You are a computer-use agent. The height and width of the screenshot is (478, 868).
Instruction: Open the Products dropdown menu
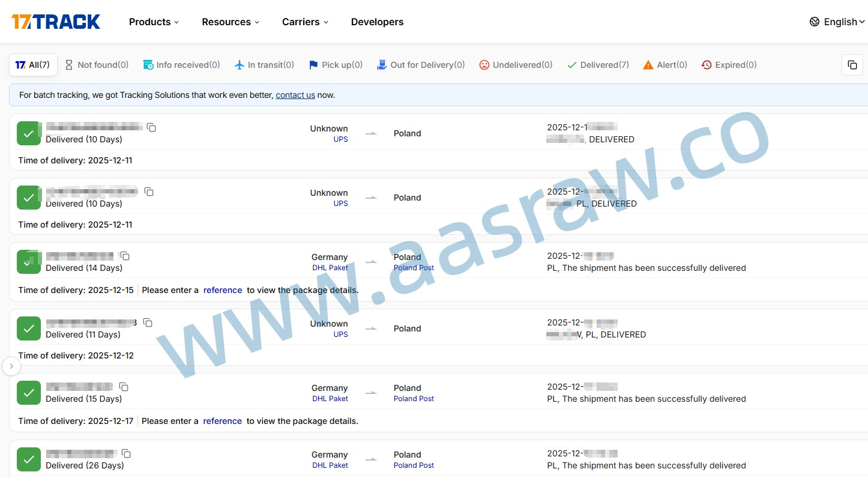[154, 22]
